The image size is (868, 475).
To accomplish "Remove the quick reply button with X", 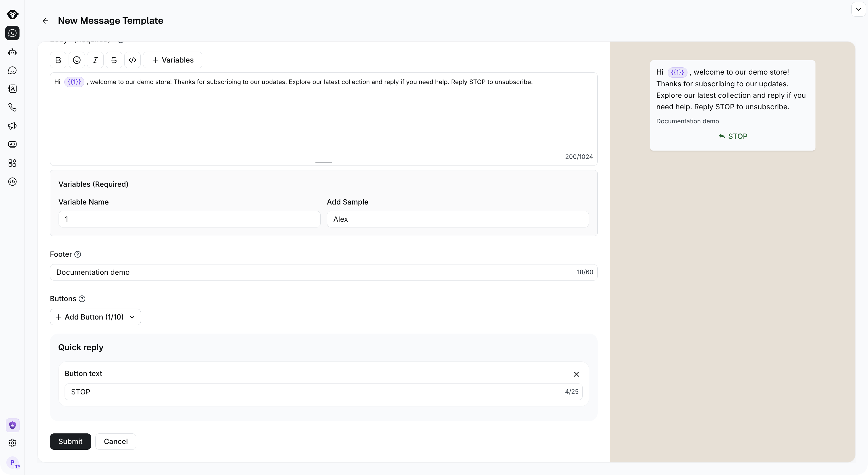I will (x=576, y=374).
